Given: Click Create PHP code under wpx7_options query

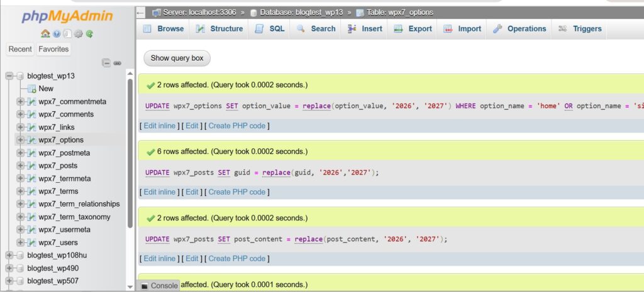Looking at the screenshot, I should pyautogui.click(x=237, y=126).
